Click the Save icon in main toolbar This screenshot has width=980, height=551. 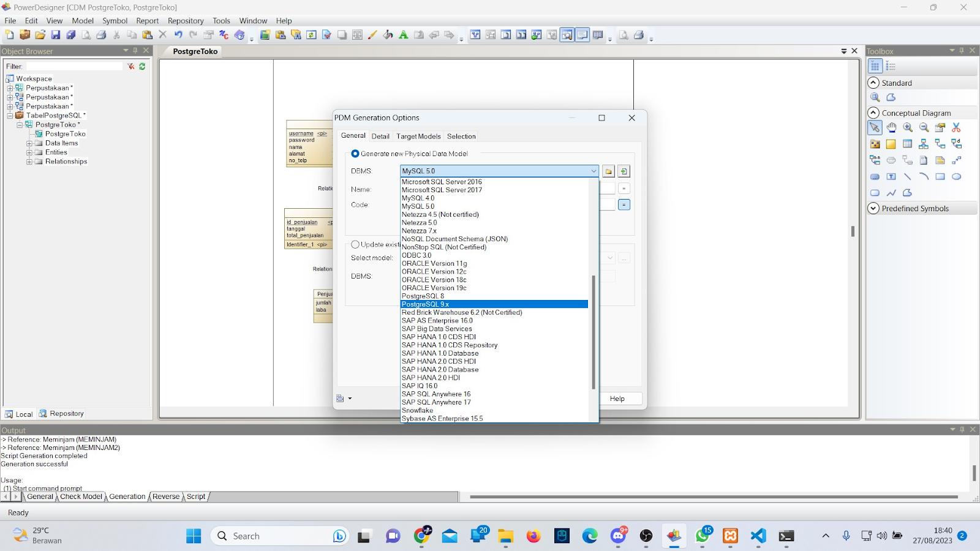pyautogui.click(x=56, y=35)
